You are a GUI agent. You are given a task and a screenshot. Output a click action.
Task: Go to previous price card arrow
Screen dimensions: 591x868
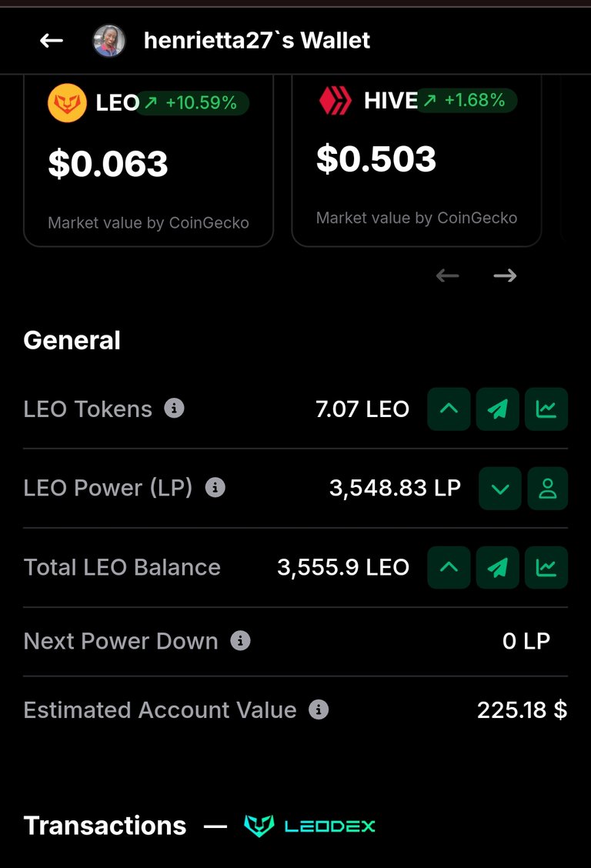coord(447,275)
